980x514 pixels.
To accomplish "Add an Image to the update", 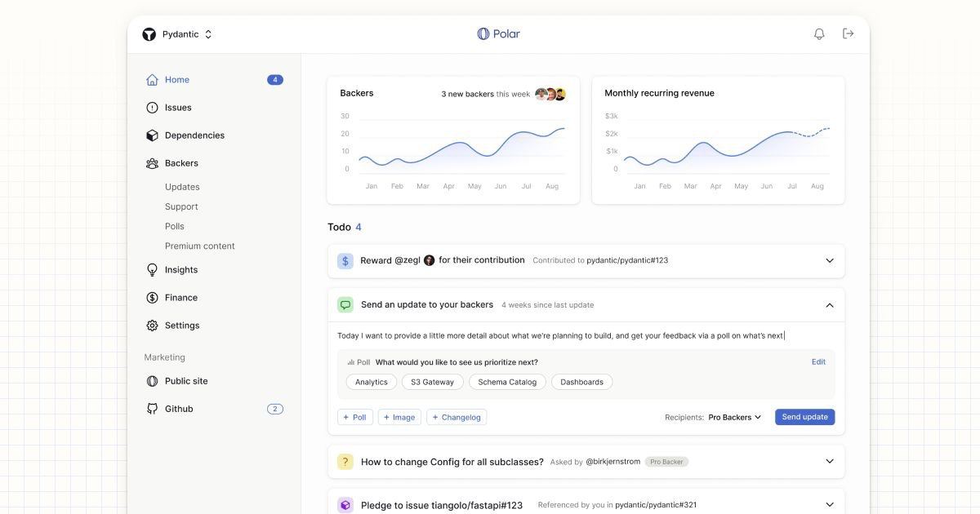I will point(399,417).
